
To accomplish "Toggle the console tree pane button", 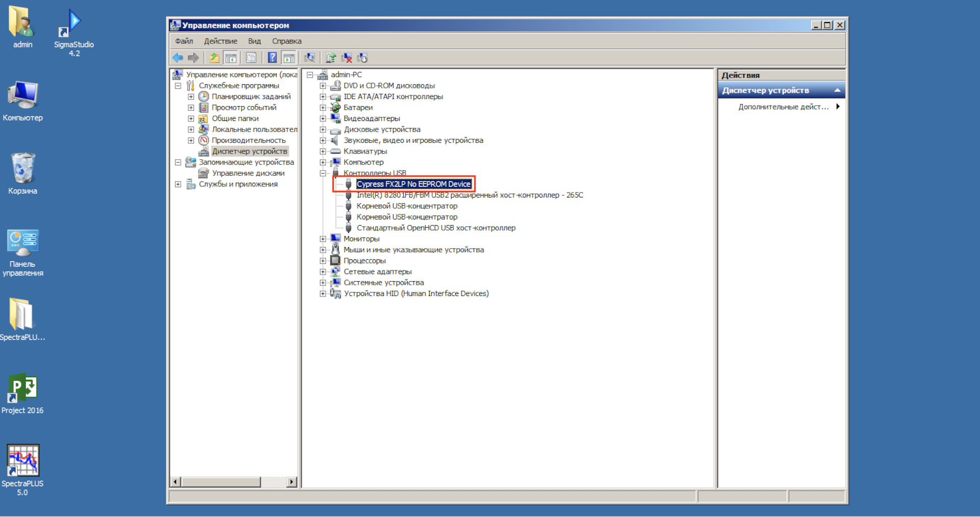I will pyautogui.click(x=231, y=58).
